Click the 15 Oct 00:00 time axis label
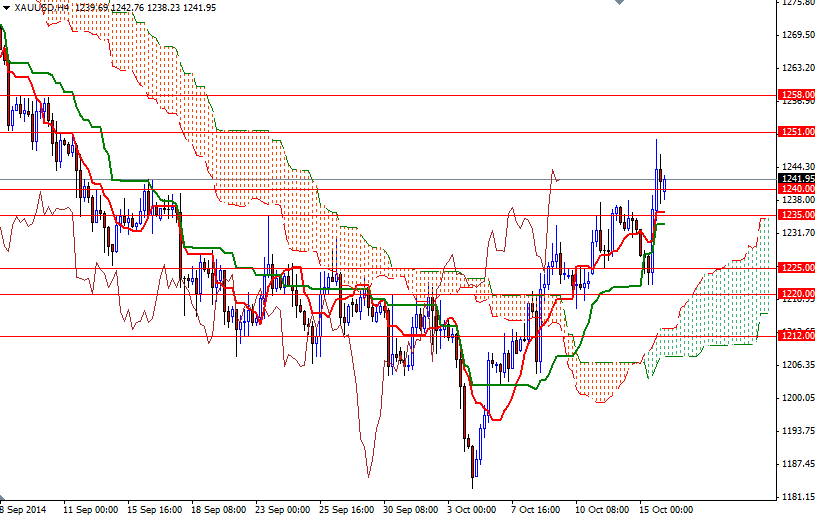Image resolution: width=815 pixels, height=516 pixels. [666, 509]
